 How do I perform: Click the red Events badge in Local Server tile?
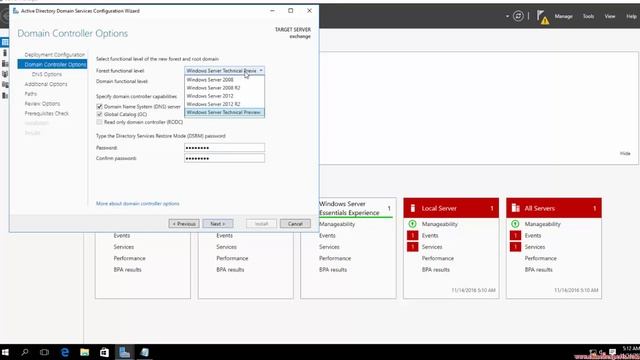(413, 236)
